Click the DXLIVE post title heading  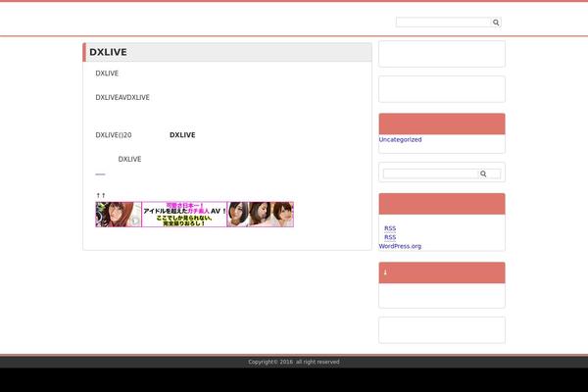(x=108, y=52)
